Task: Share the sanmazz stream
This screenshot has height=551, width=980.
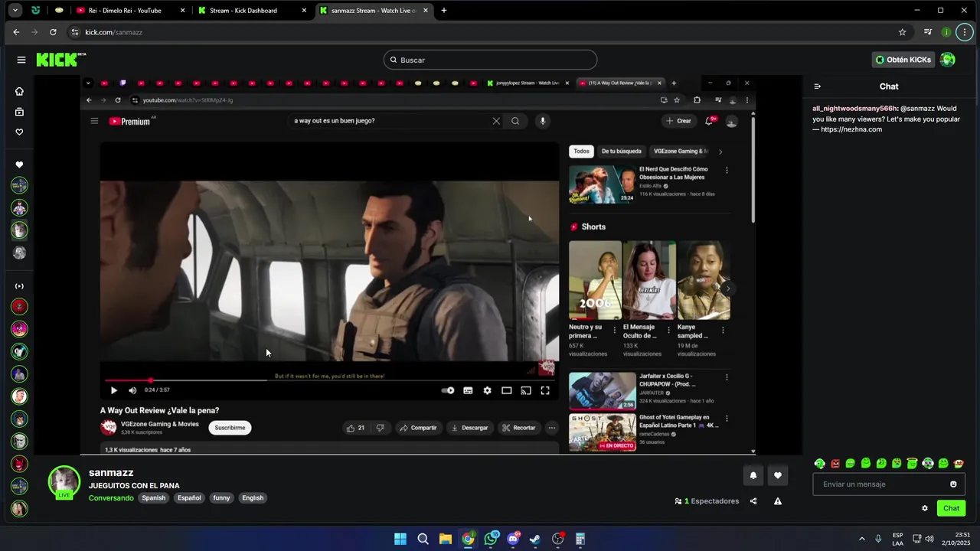Action: pyautogui.click(x=753, y=501)
